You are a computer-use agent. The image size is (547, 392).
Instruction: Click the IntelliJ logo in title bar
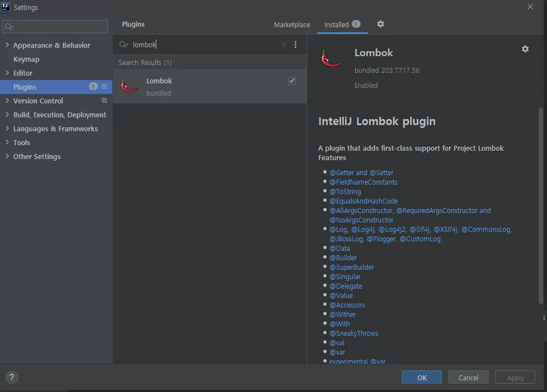5,7
